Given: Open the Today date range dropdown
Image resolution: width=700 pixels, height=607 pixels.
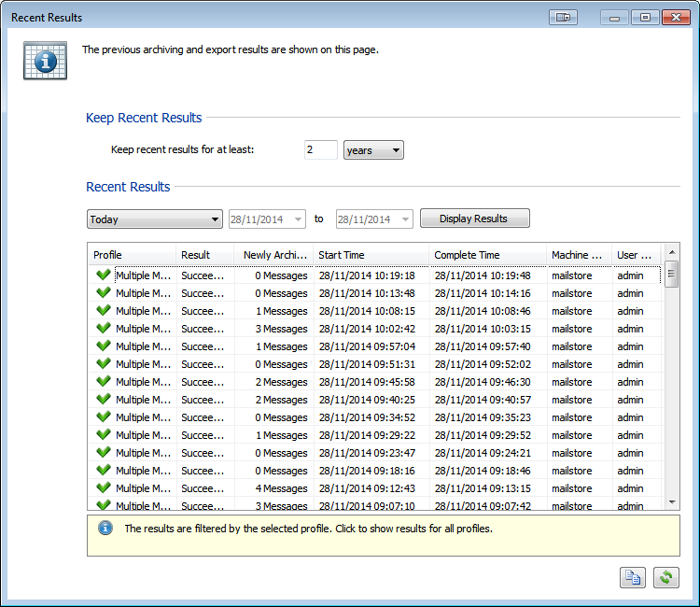Looking at the screenshot, I should [155, 219].
